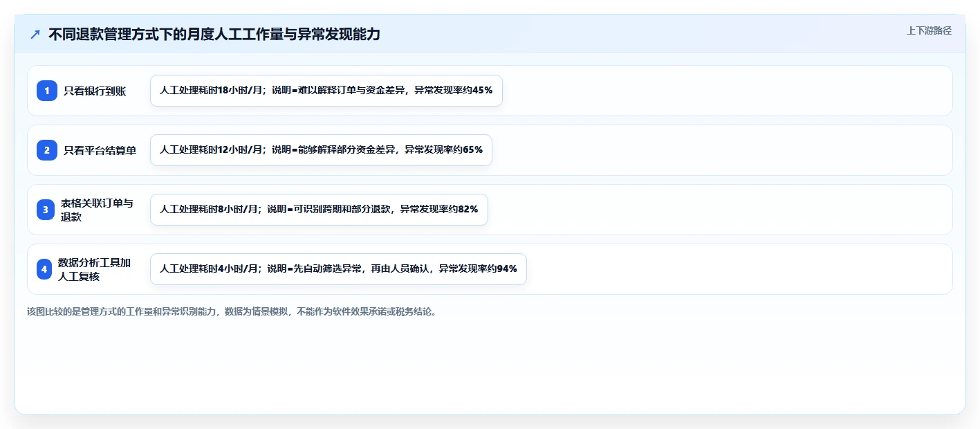Click number badge 3 for 表格关联订单与退款
This screenshot has height=429, width=980.
pyautogui.click(x=46, y=210)
